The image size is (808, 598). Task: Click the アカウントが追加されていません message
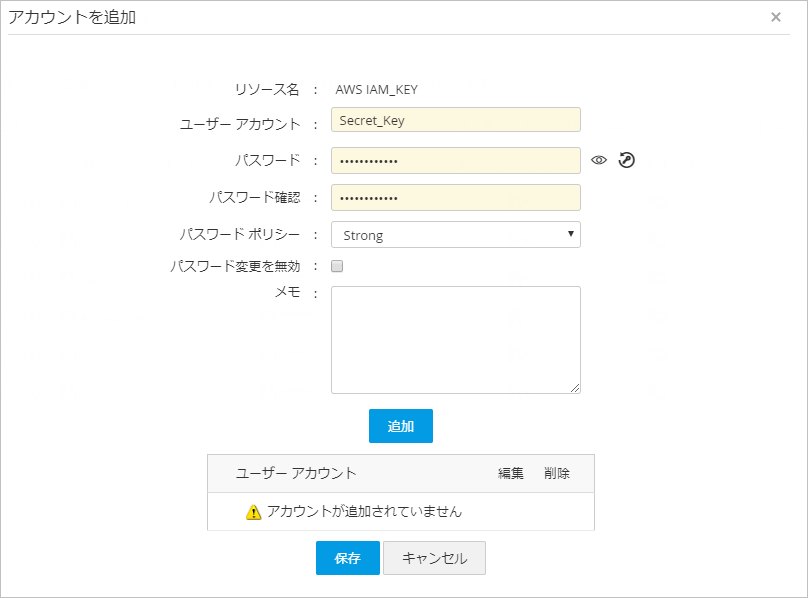point(364,512)
